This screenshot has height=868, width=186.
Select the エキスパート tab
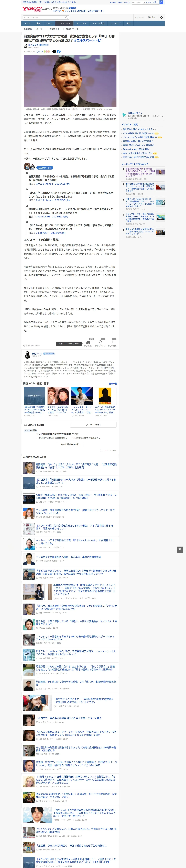point(64,24)
